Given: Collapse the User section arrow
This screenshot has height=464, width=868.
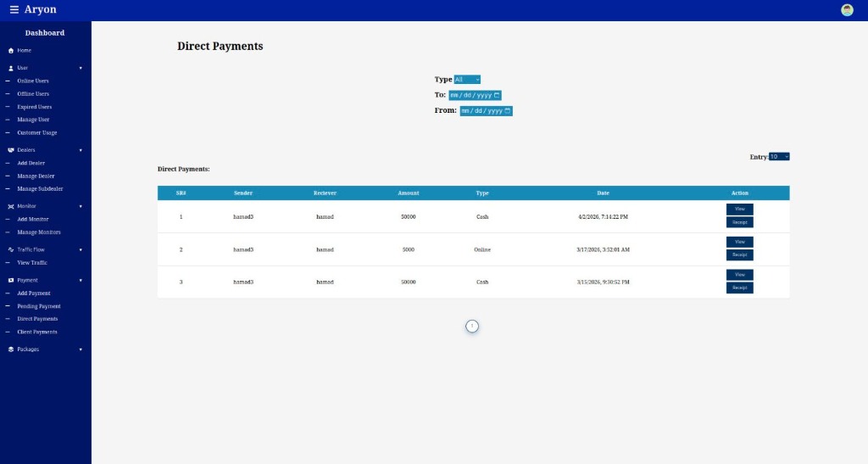Looking at the screenshot, I should pyautogui.click(x=81, y=68).
